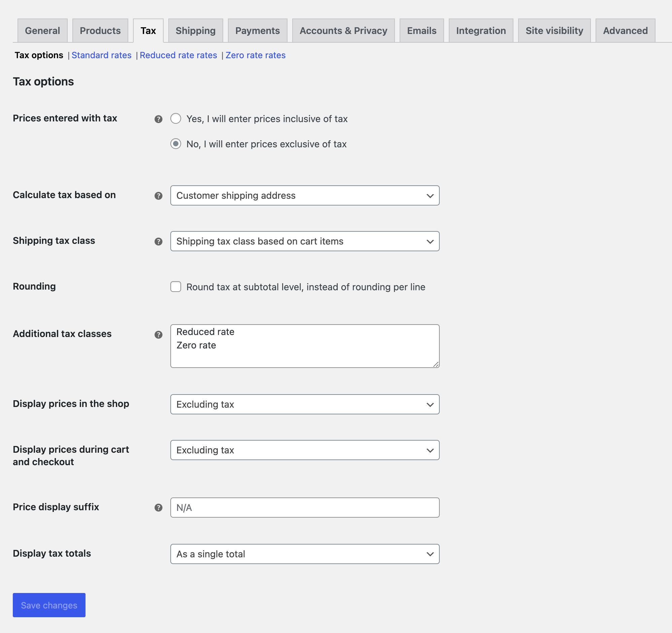Click the Price display suffix field
672x633 pixels.
304,507
